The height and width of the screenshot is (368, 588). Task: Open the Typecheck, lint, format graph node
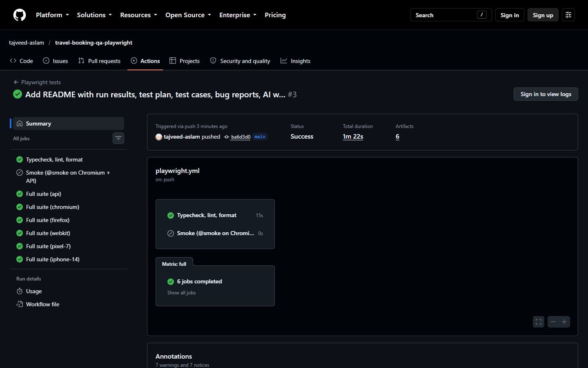tap(215, 215)
